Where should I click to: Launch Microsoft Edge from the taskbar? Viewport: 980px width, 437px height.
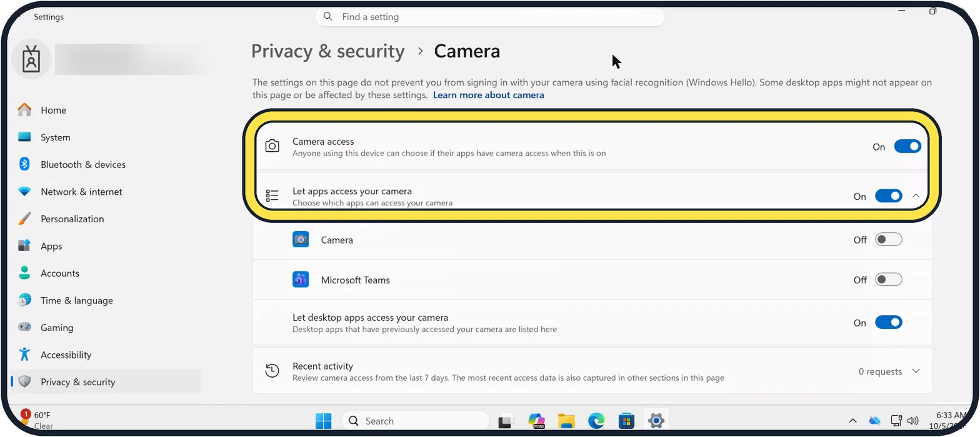point(596,421)
